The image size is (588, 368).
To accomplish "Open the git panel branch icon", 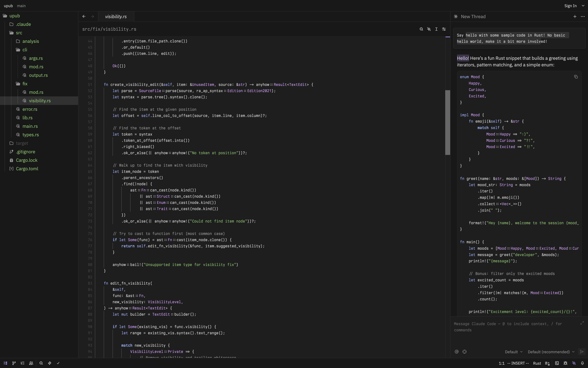I will click(14, 363).
